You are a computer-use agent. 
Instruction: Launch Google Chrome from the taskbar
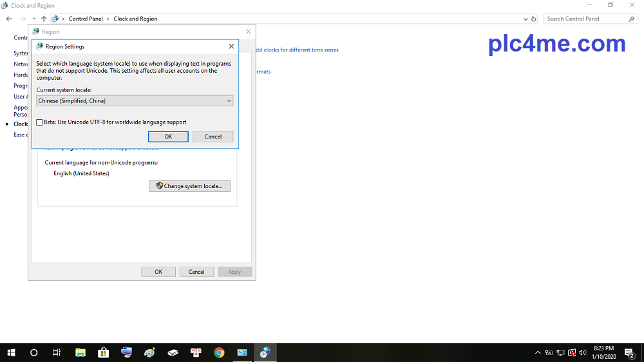coord(219,352)
